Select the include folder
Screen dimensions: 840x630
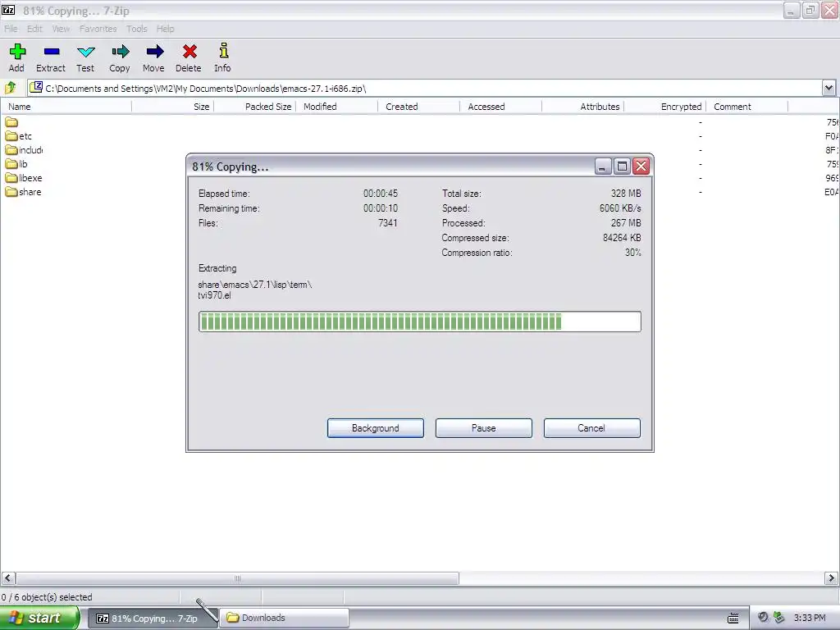click(24, 150)
